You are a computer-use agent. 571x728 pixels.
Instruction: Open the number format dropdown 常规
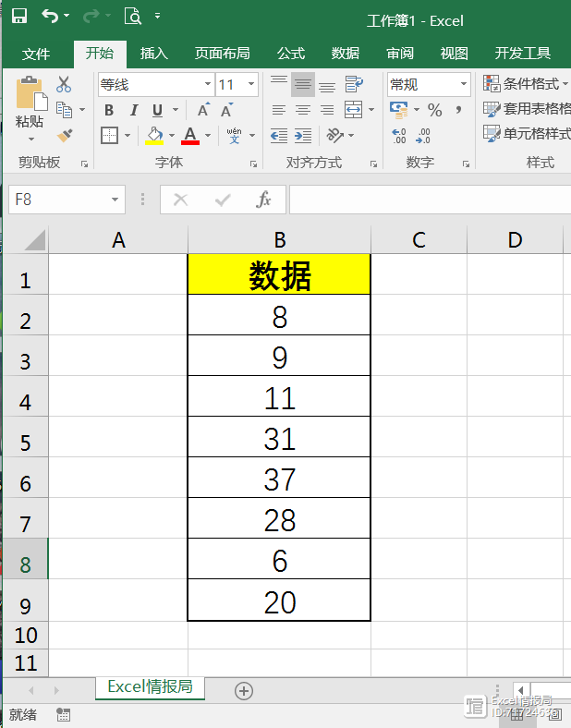tap(463, 84)
